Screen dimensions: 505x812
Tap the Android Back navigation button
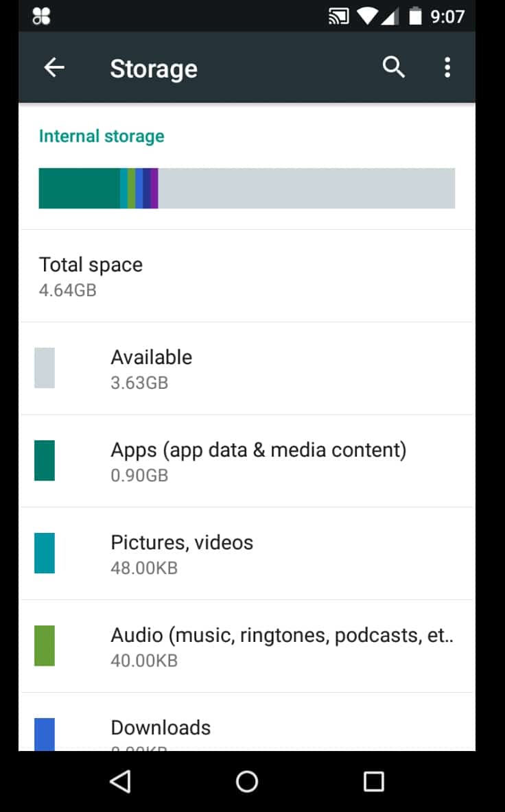pos(120,781)
